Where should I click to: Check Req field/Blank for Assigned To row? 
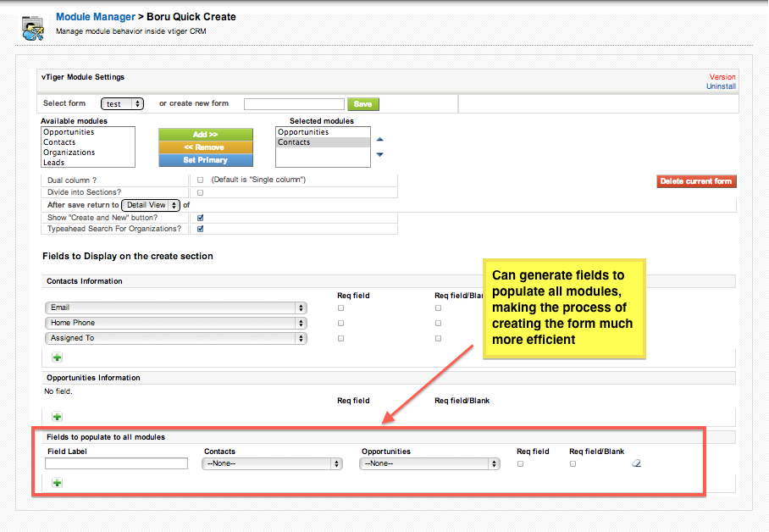438,338
